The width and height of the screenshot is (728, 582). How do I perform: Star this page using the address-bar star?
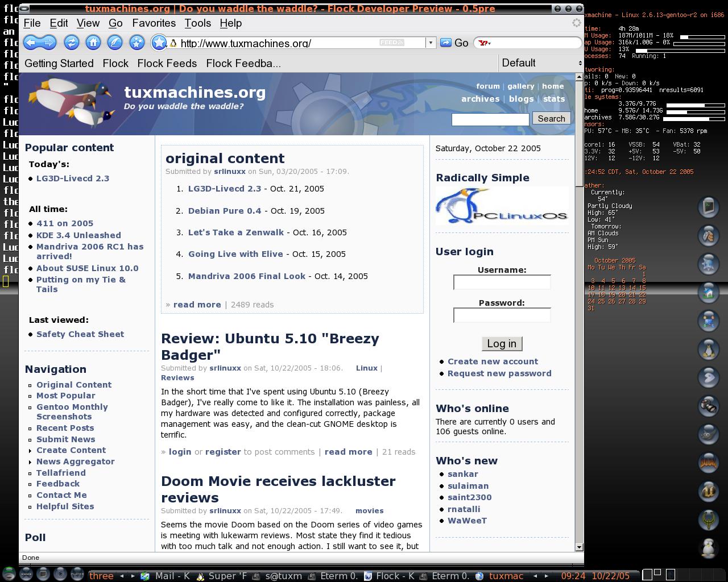[x=159, y=43]
